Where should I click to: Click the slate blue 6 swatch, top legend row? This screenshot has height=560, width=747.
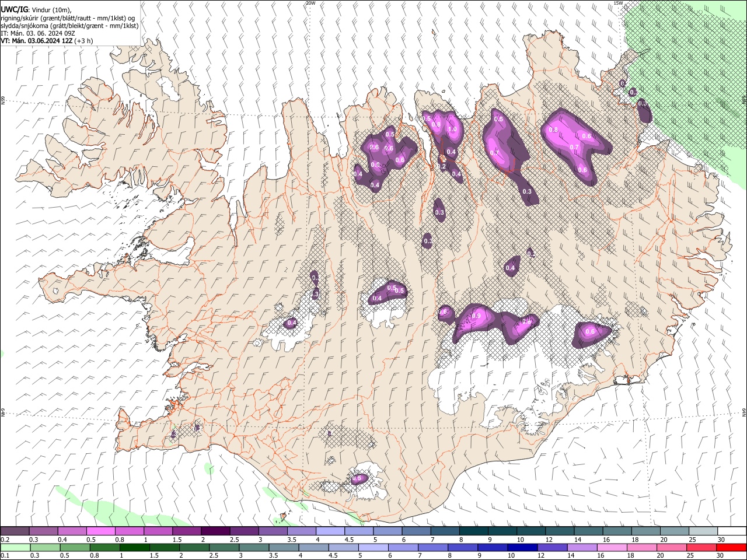click(416, 531)
